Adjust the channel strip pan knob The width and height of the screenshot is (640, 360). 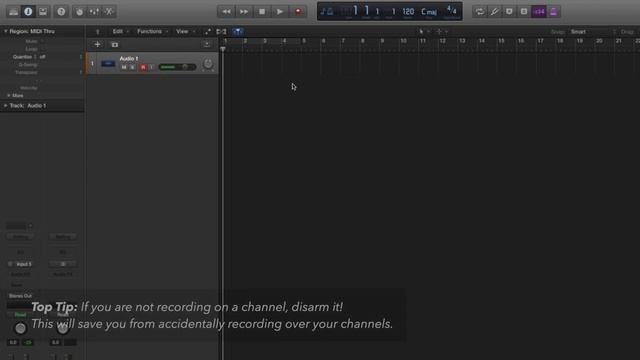[20, 328]
